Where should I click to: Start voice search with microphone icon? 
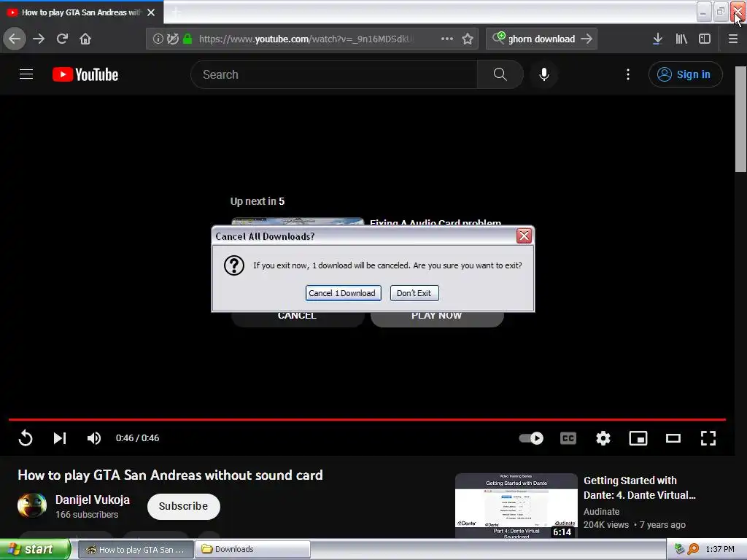click(x=544, y=74)
